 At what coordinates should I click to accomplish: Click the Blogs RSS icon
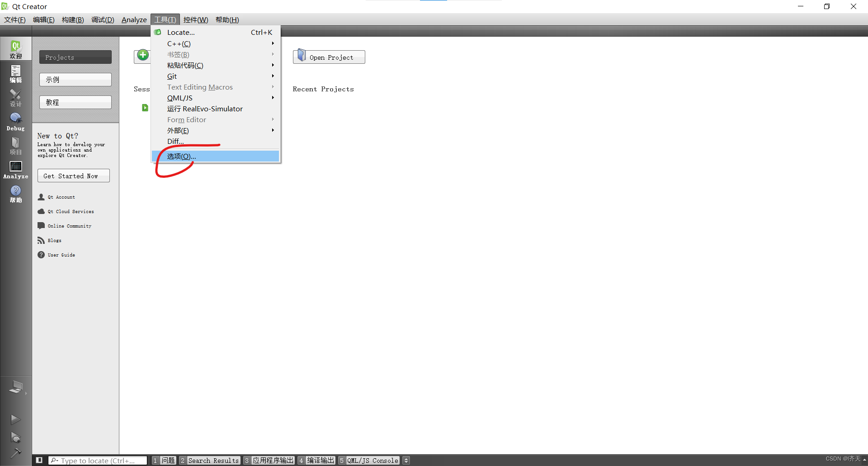coord(41,240)
